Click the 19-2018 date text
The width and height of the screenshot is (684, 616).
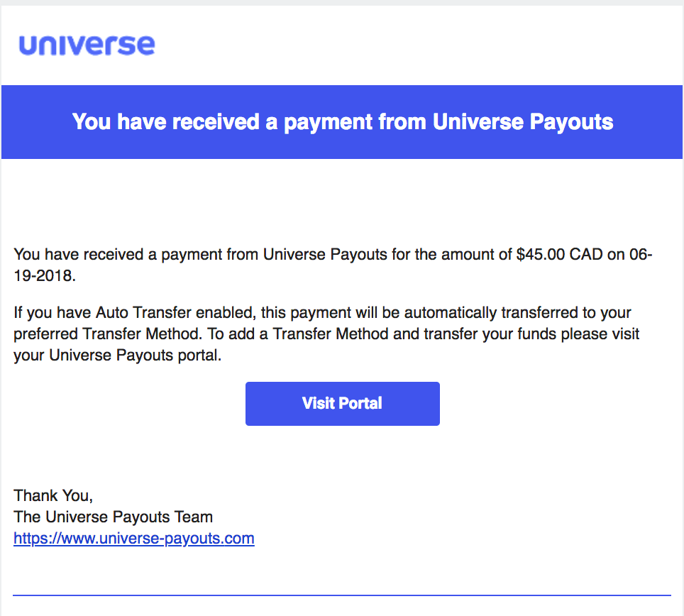(45, 276)
